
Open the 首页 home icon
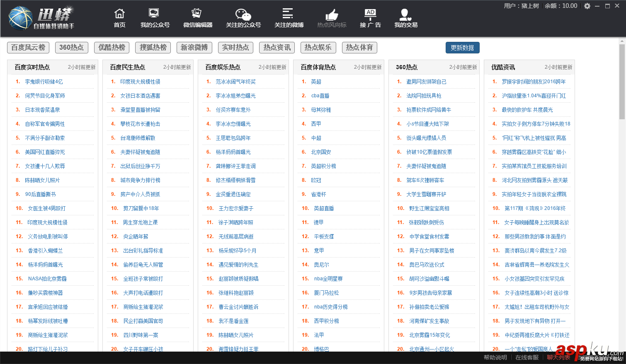[x=119, y=17]
